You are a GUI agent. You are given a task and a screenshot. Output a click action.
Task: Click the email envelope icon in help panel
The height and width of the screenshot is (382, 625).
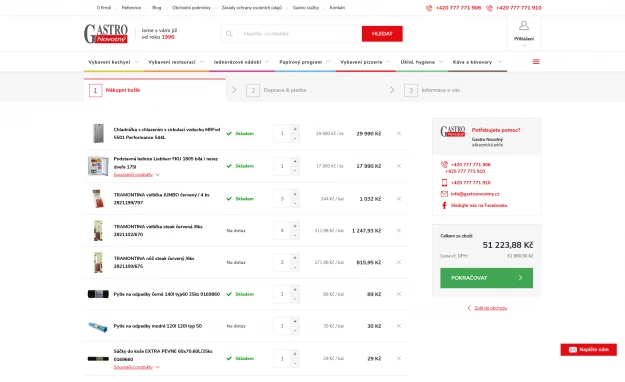444,194
